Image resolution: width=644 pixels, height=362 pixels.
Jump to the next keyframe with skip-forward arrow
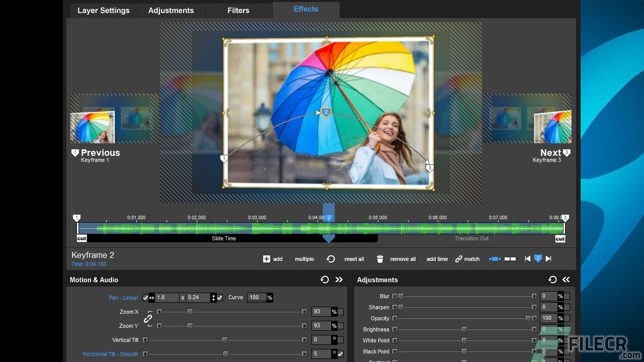click(x=548, y=259)
